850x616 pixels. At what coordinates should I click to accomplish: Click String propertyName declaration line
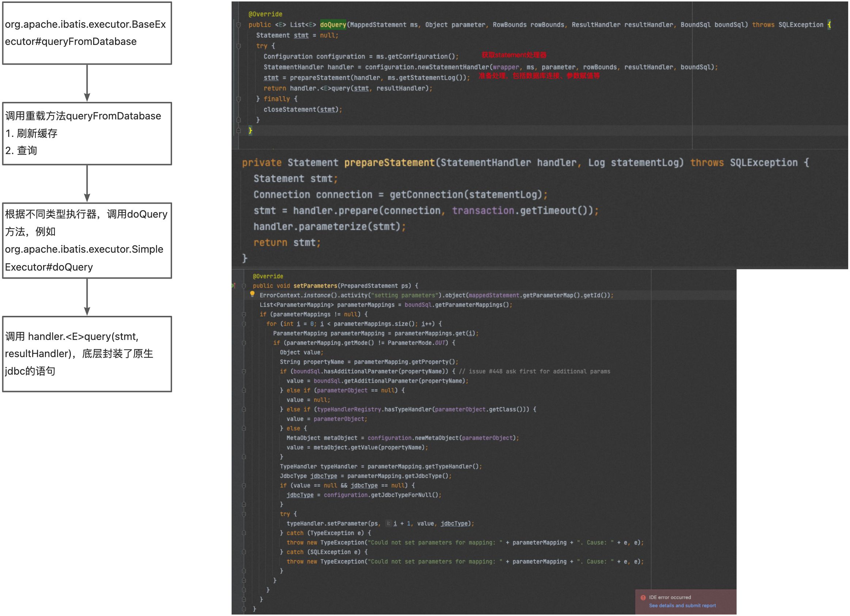(x=369, y=362)
